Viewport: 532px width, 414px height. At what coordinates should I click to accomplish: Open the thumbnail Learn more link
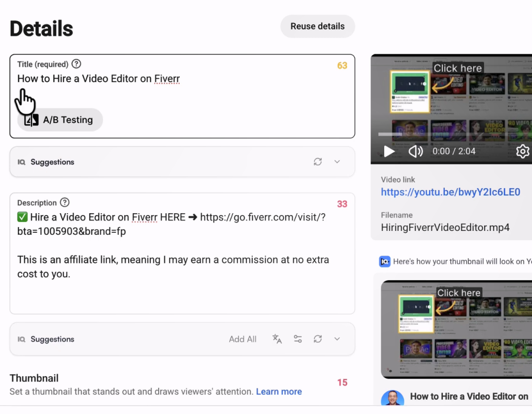click(278, 392)
